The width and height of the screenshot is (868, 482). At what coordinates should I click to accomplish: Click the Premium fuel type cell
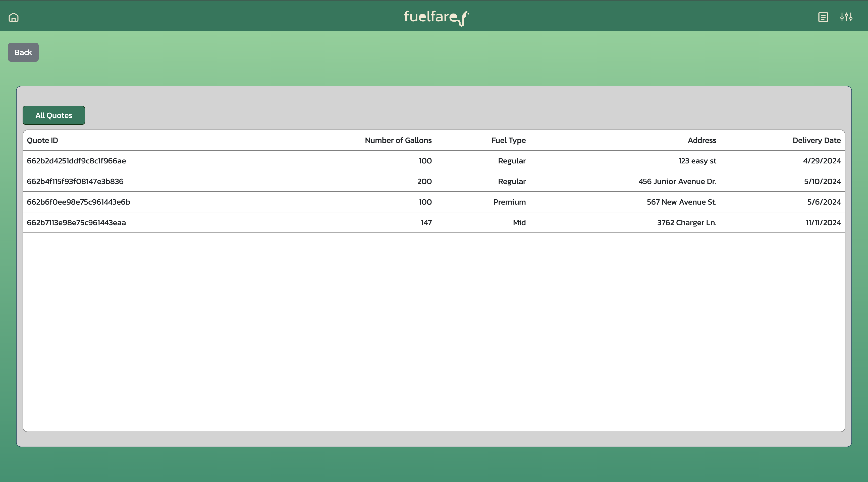(509, 202)
